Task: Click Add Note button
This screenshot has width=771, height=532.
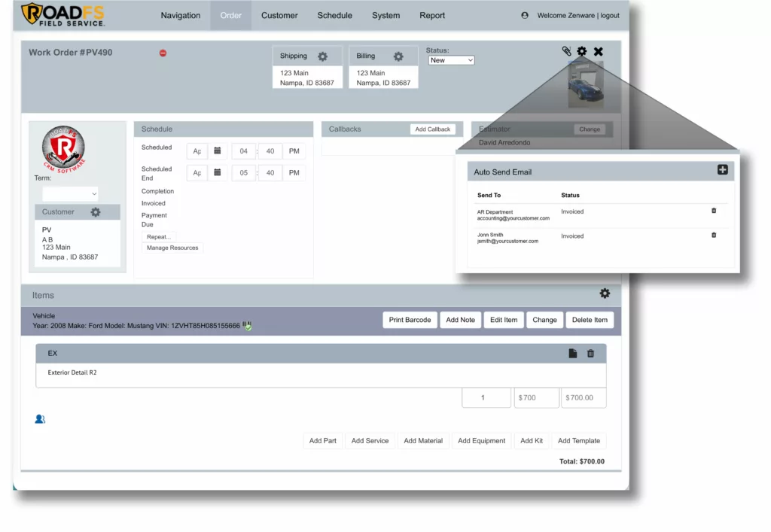Action: pos(460,320)
